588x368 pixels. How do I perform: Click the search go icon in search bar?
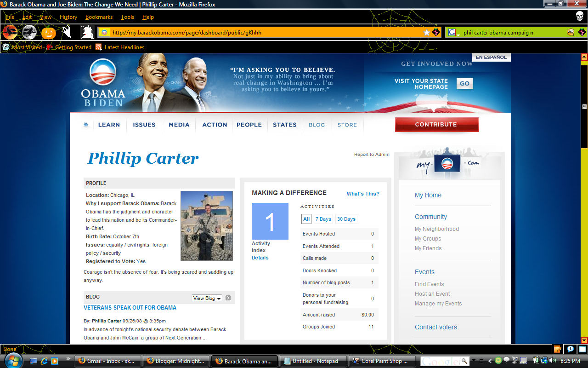pos(570,32)
